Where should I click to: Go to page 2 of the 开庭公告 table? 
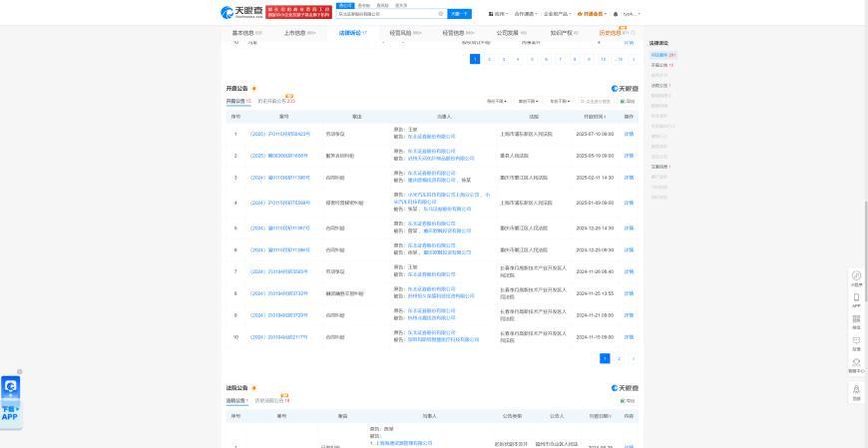pos(619,359)
